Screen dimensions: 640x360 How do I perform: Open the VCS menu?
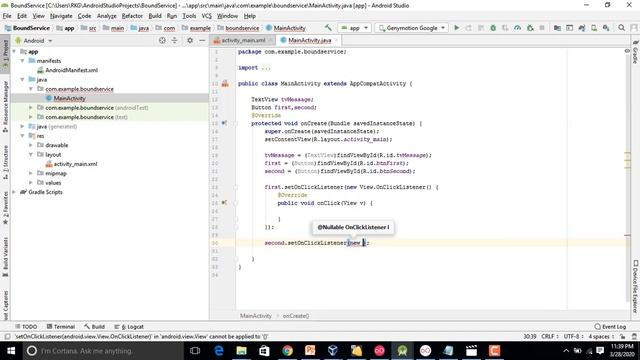207,16
